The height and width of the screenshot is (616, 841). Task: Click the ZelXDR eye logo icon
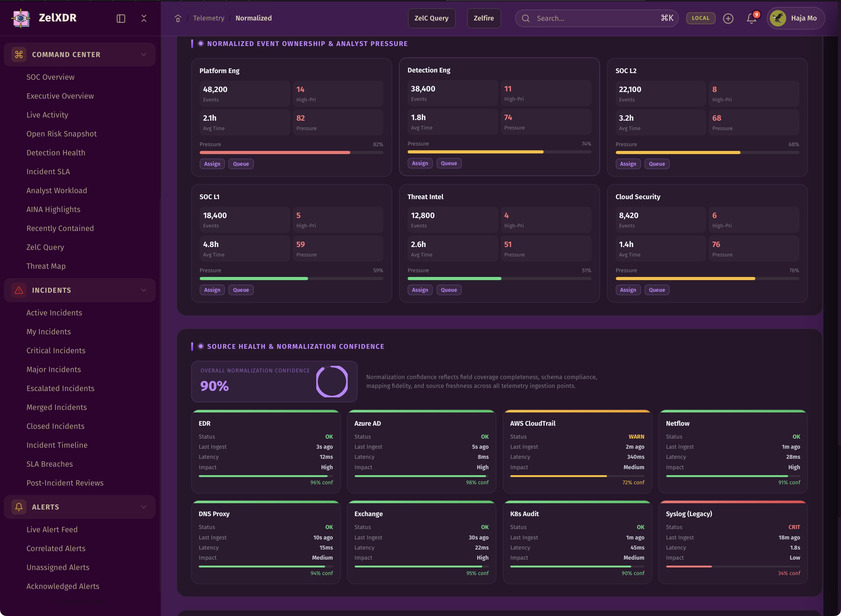click(21, 18)
